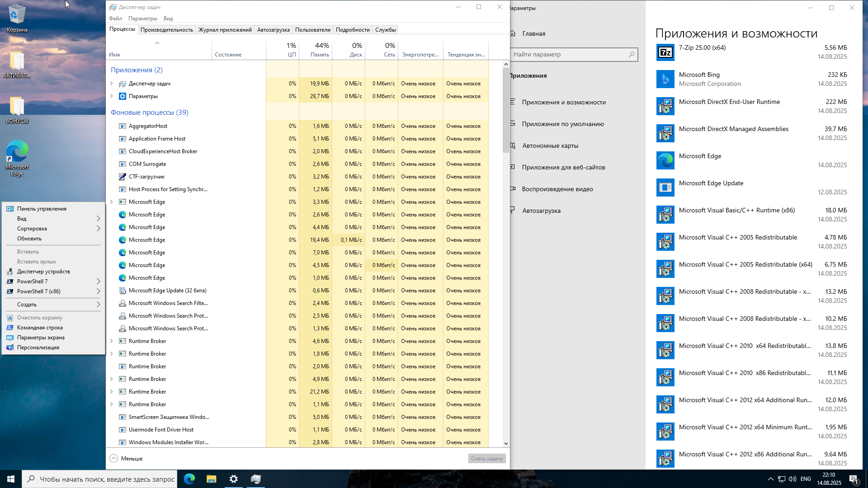Open the БОНУСЫ folder on desktop
868x488 pixels.
(x=17, y=110)
